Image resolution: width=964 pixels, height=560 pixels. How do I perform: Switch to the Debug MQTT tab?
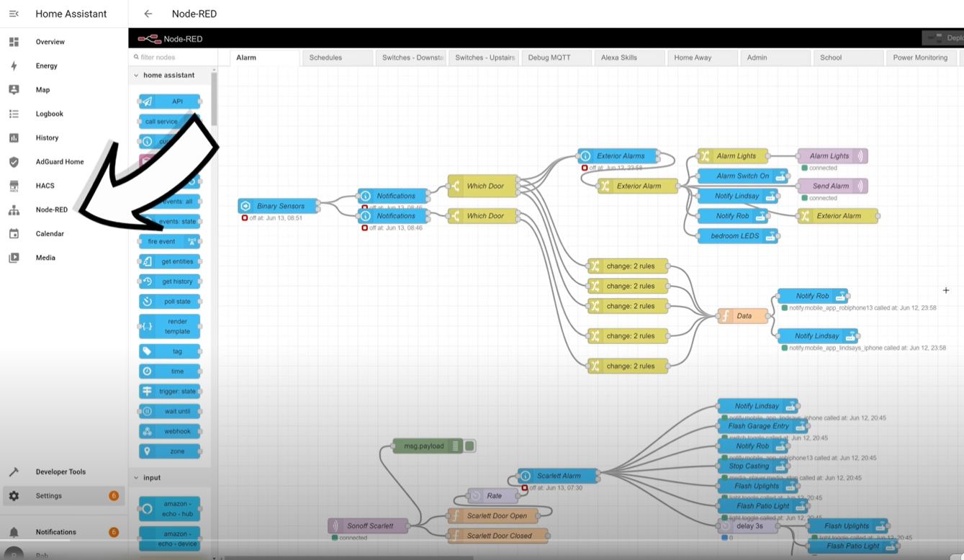coord(557,58)
